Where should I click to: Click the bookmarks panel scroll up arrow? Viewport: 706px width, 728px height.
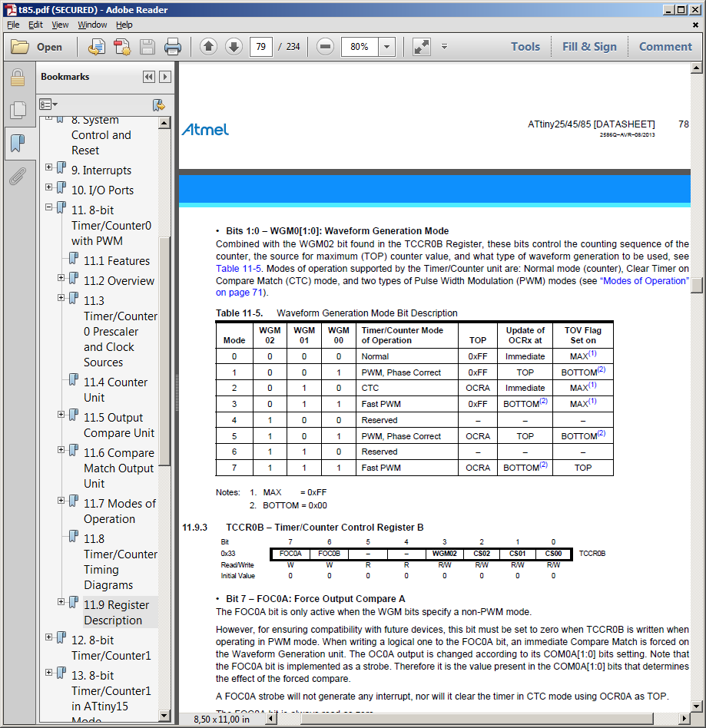pos(164,123)
